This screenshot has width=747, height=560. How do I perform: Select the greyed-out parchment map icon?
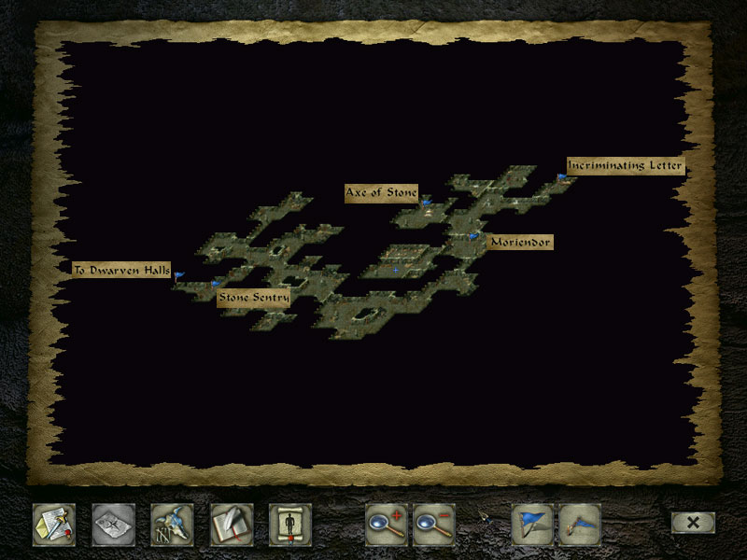[113, 525]
